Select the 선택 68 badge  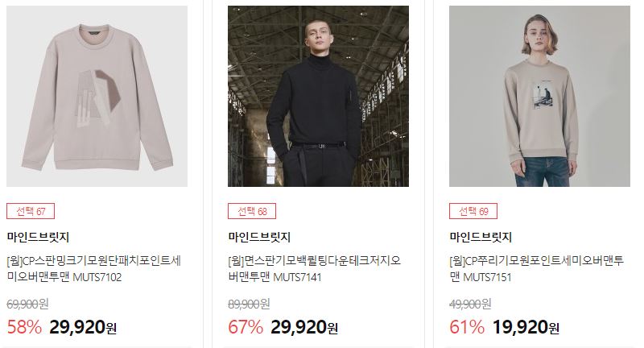pyautogui.click(x=252, y=211)
